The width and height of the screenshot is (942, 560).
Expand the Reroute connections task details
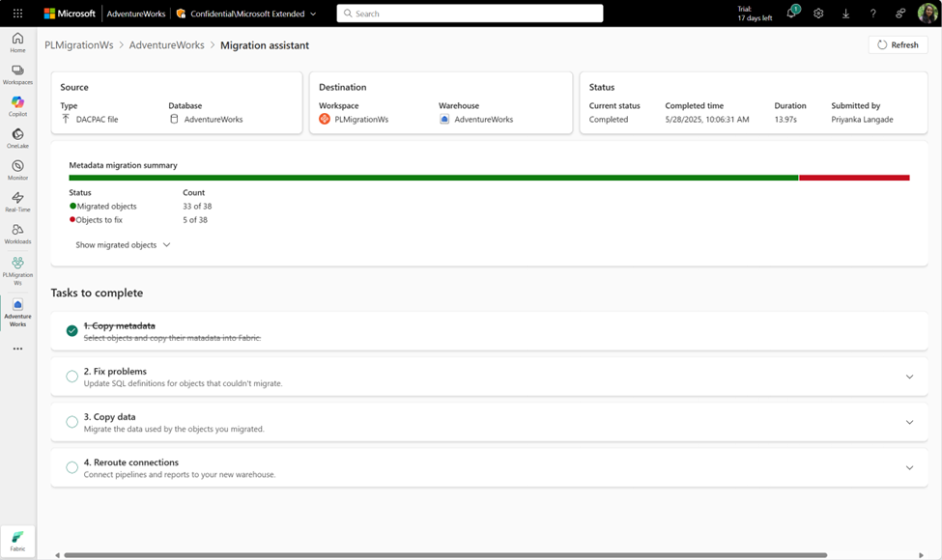click(x=909, y=466)
